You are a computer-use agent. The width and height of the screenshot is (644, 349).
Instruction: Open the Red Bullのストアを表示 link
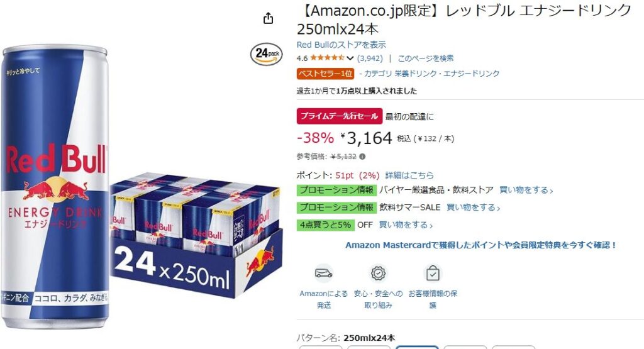click(341, 45)
